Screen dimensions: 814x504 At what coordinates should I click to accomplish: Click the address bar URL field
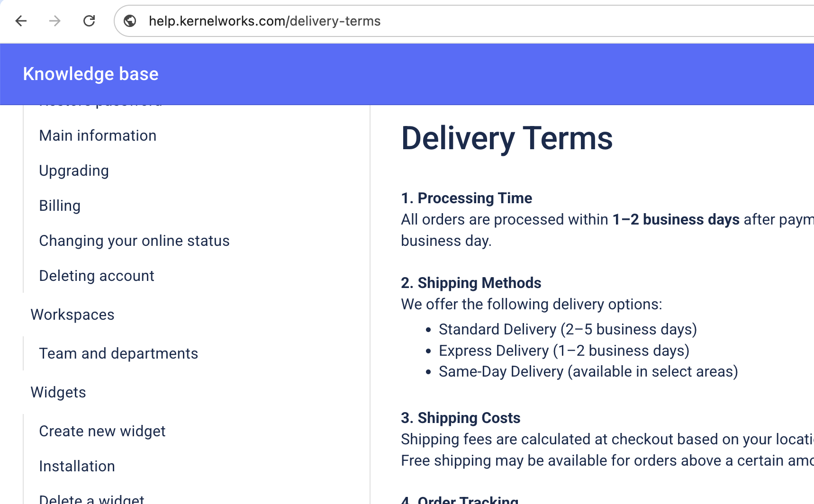pyautogui.click(x=332, y=21)
